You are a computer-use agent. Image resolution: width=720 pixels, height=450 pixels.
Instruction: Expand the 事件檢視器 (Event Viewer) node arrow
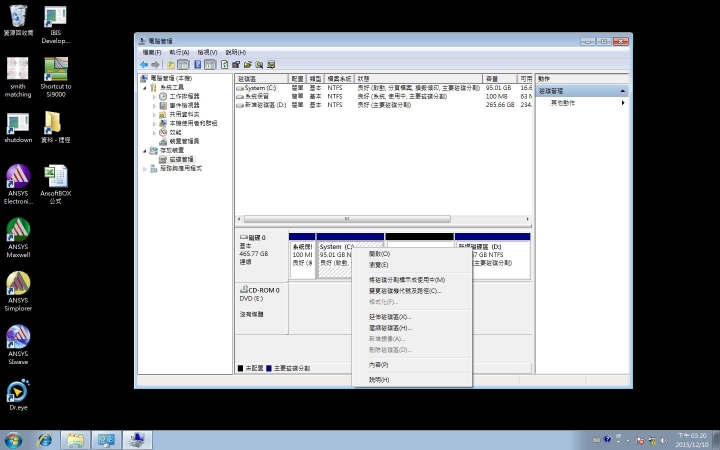coord(154,106)
